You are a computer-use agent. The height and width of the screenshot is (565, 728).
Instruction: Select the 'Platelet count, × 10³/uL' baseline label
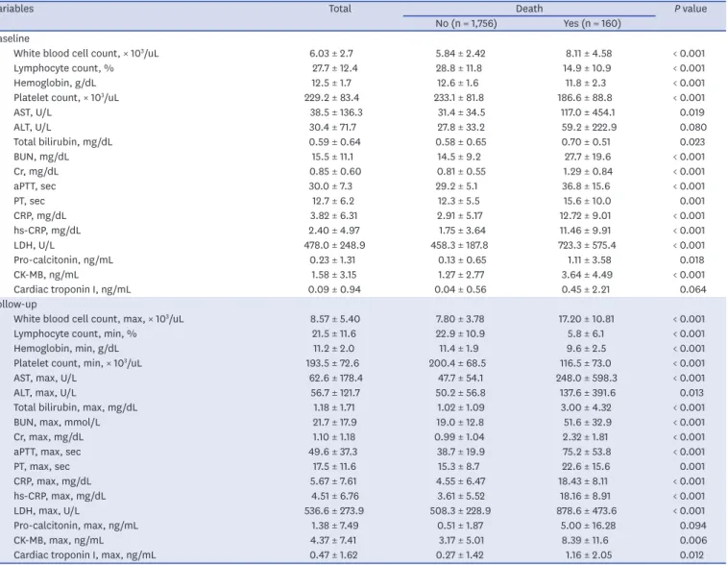(x=66, y=98)
